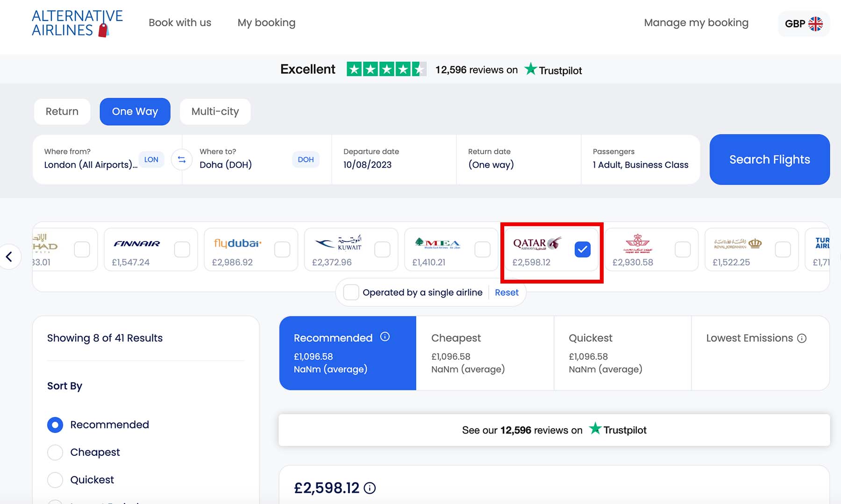This screenshot has height=504, width=841.
Task: Open My booking menu
Action: pos(266,22)
